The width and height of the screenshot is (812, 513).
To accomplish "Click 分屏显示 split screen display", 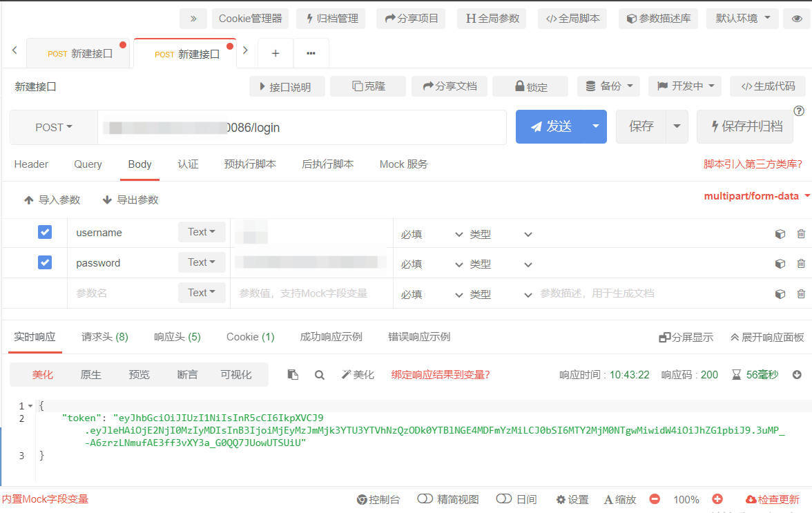I will [x=686, y=338].
